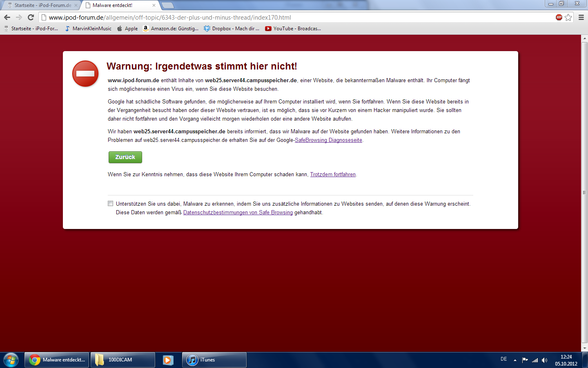The width and height of the screenshot is (588, 368).
Task: Open a new tab
Action: [x=168, y=5]
